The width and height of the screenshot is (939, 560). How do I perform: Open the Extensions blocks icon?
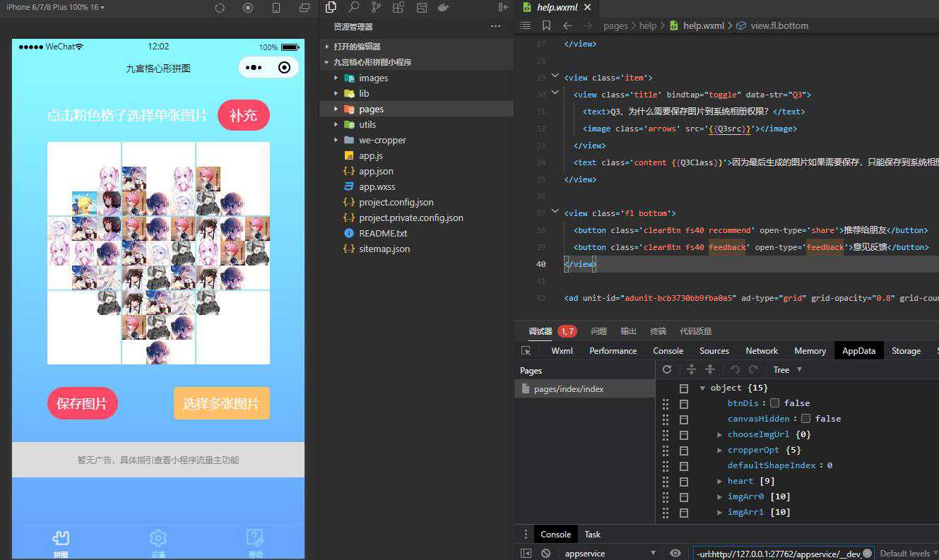point(398,8)
